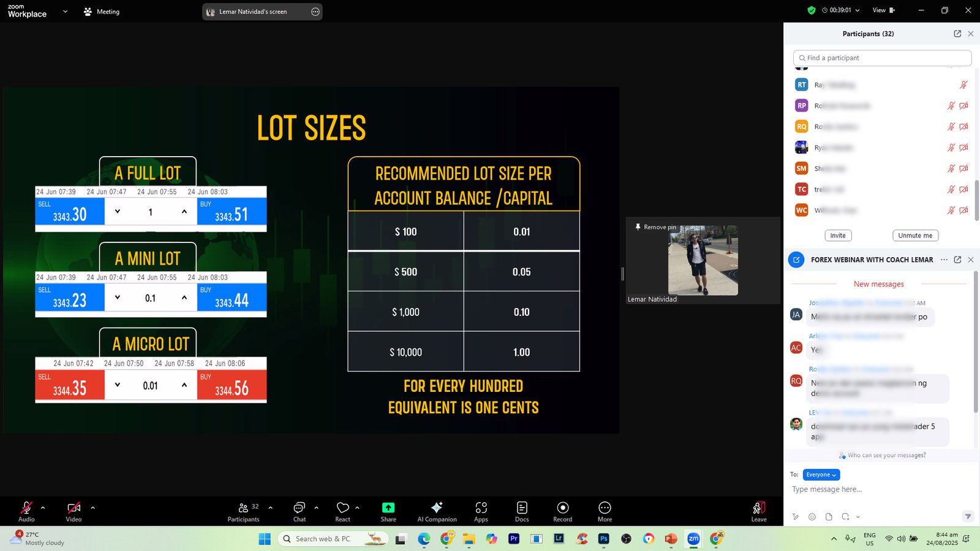This screenshot has height=551, width=980.
Task: Open the Docs icon in toolbar
Action: coord(522,511)
